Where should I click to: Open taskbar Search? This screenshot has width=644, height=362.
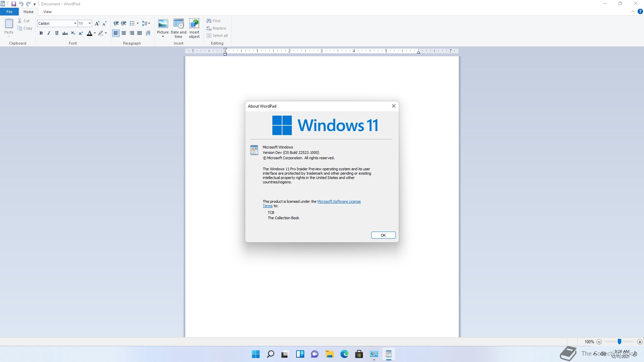point(270,354)
